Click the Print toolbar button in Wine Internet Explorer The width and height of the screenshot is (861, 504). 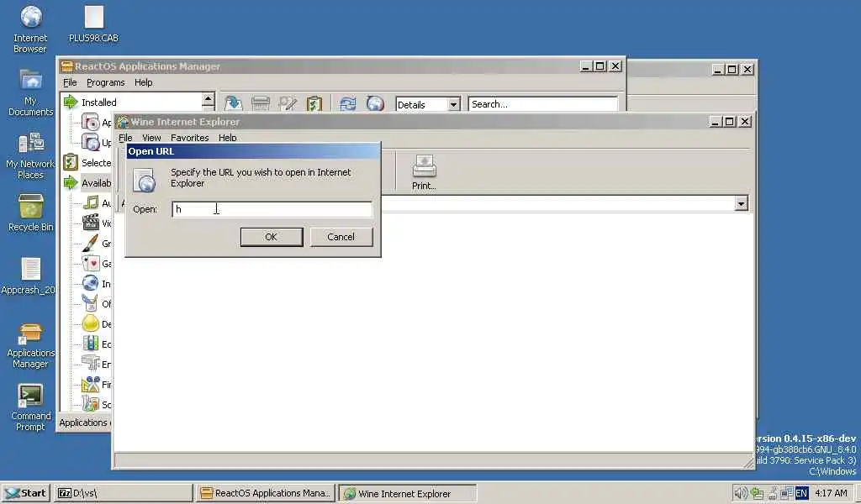click(x=424, y=172)
